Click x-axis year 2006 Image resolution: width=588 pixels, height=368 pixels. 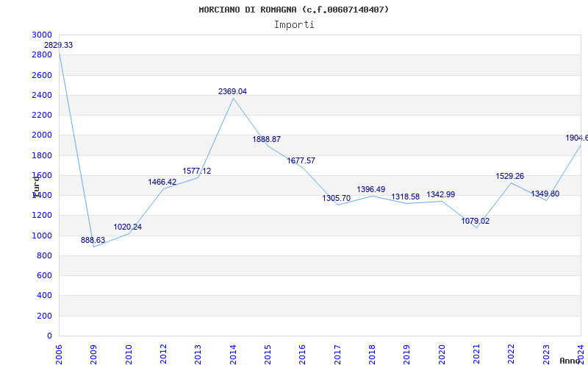pos(59,355)
